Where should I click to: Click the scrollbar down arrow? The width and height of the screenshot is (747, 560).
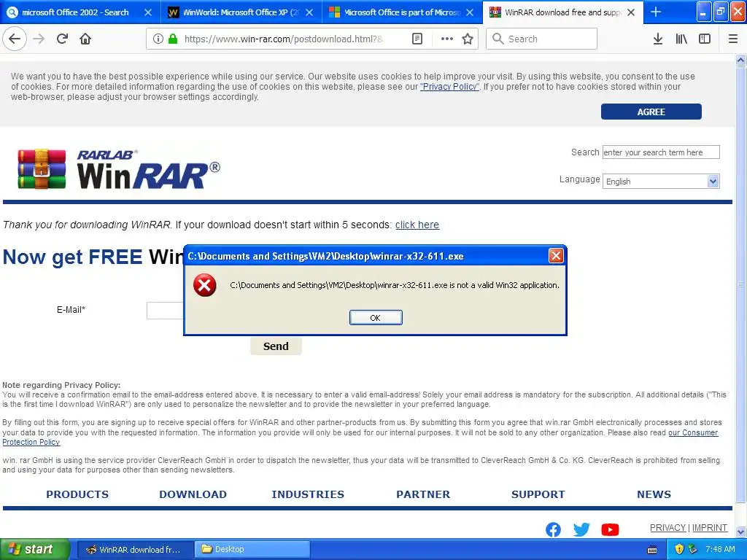tap(740, 532)
